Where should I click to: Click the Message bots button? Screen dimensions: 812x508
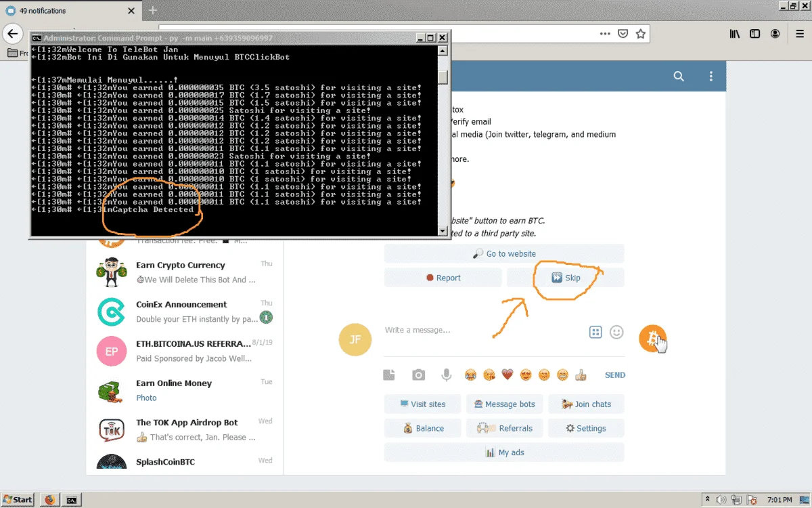[504, 404]
